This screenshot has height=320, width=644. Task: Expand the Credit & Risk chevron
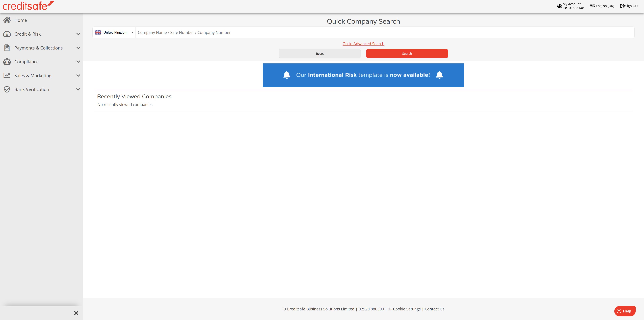point(78,34)
